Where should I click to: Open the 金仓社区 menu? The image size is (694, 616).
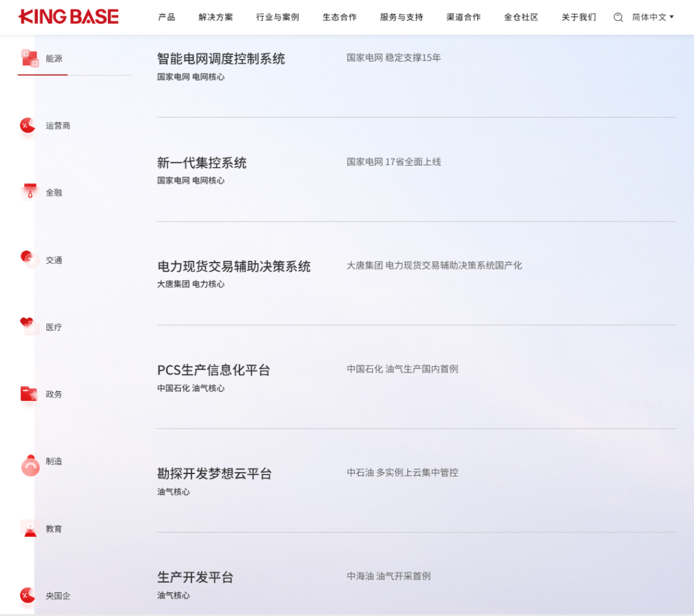click(521, 17)
